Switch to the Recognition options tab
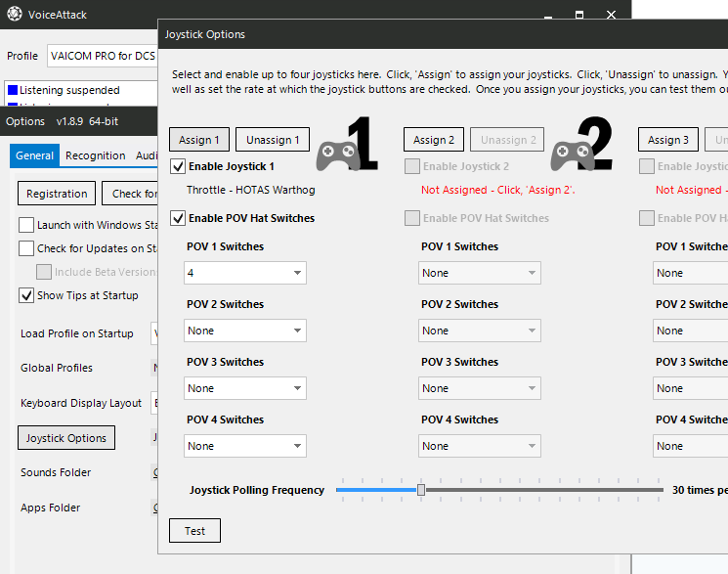 point(95,155)
